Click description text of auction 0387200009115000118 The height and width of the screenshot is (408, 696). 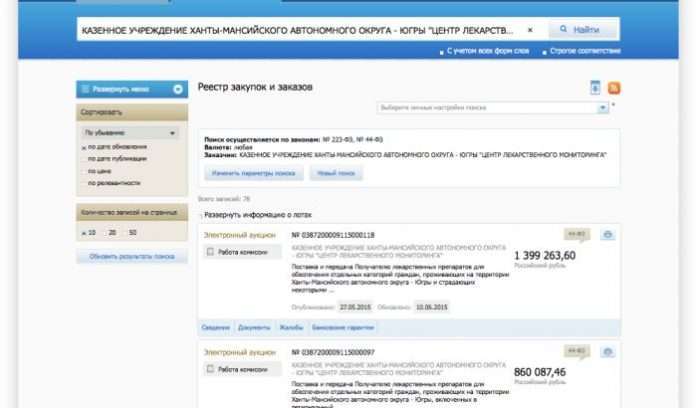pos(400,278)
